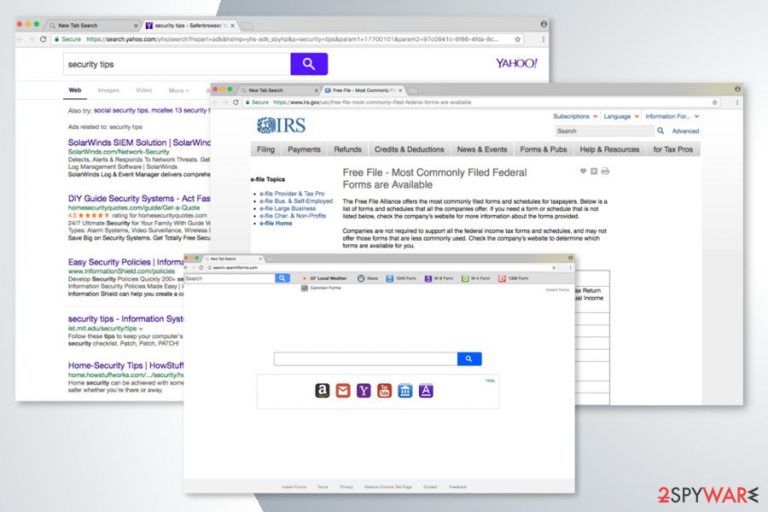Bookmark the IRS page with the star
Image resolution: width=768 pixels, height=512 pixels.
point(715,102)
